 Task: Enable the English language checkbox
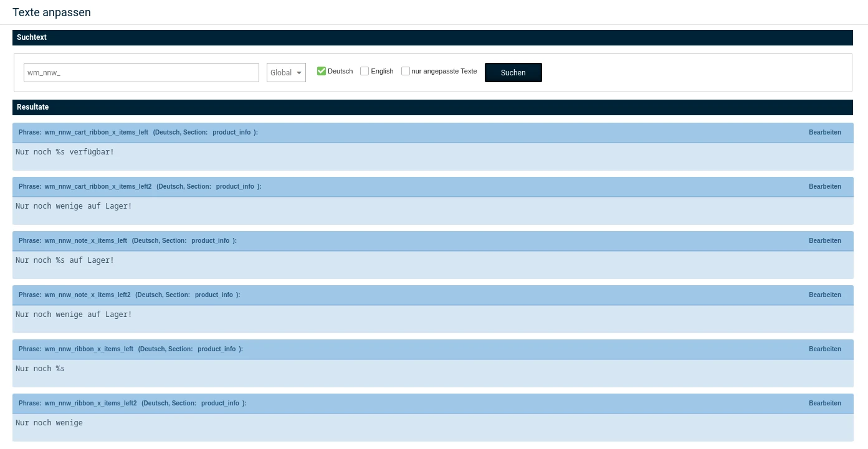365,71
